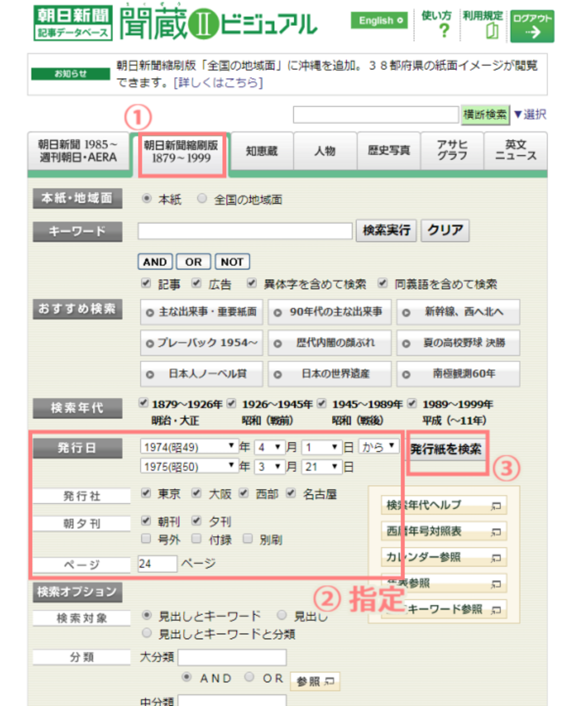
Task: Clear the form with クリア button
Action: pos(445,231)
